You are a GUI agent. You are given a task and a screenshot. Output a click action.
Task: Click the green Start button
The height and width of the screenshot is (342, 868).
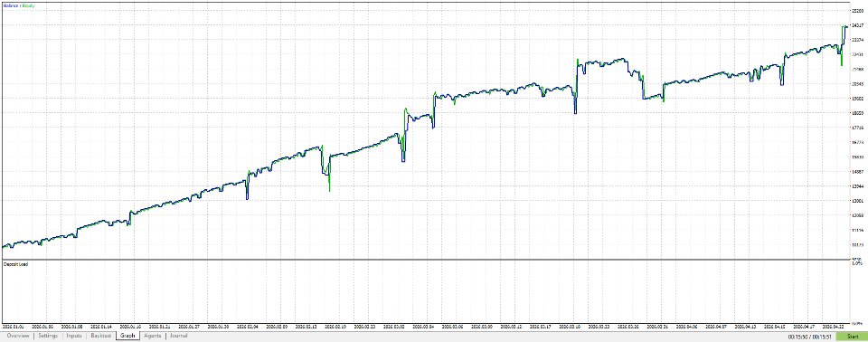pos(852,337)
